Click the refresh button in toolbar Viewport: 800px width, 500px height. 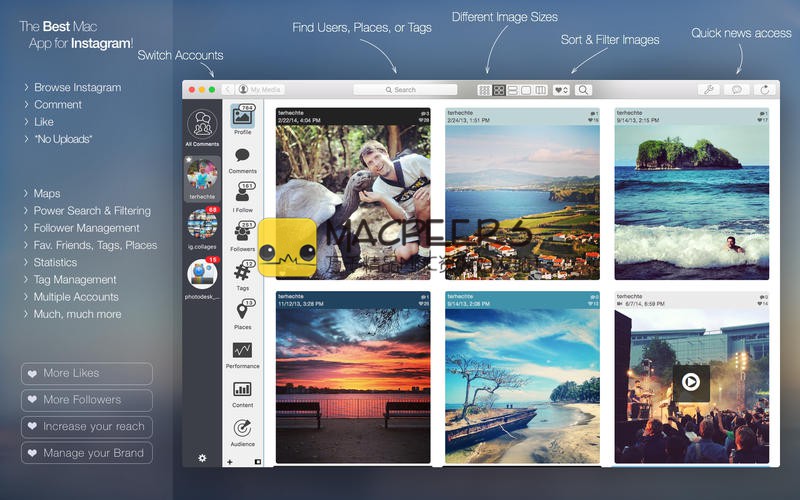(765, 90)
